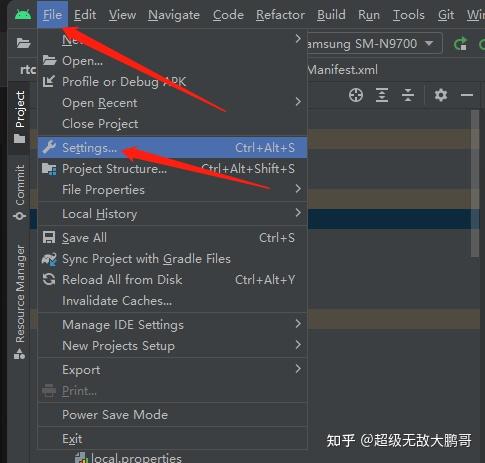Choose Save All menu entry
The image size is (485, 463).
coord(172,238)
